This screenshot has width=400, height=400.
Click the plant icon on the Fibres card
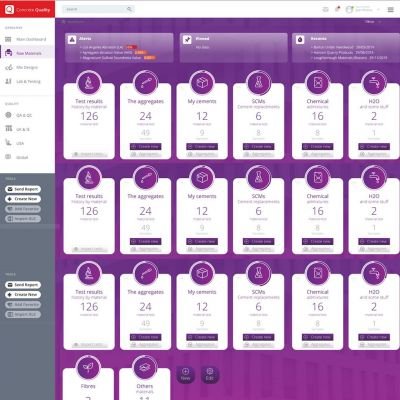point(88,367)
